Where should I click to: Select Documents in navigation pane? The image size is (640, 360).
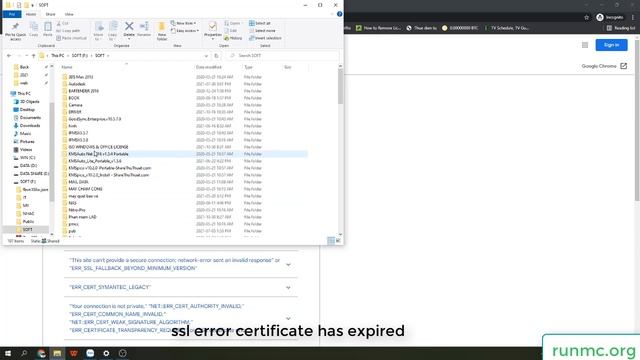(30, 118)
